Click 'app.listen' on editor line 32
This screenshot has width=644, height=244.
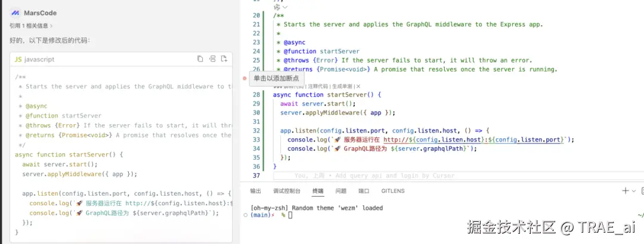(298, 131)
